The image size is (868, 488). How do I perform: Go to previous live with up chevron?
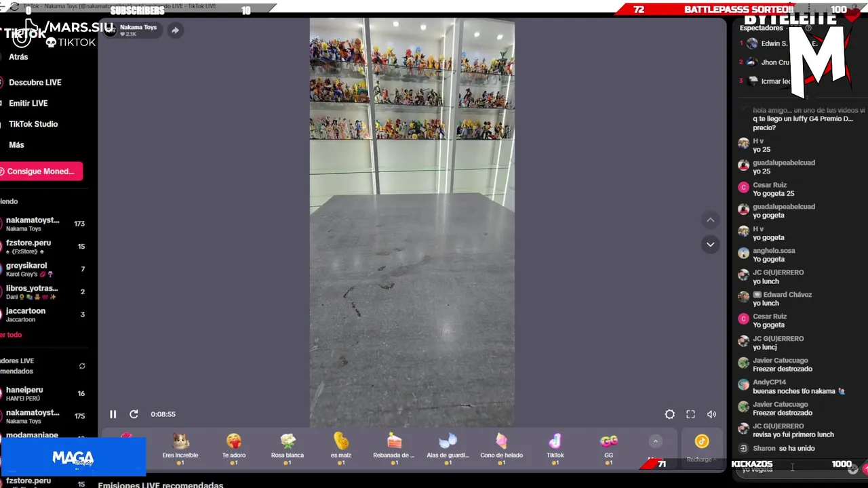(x=710, y=220)
